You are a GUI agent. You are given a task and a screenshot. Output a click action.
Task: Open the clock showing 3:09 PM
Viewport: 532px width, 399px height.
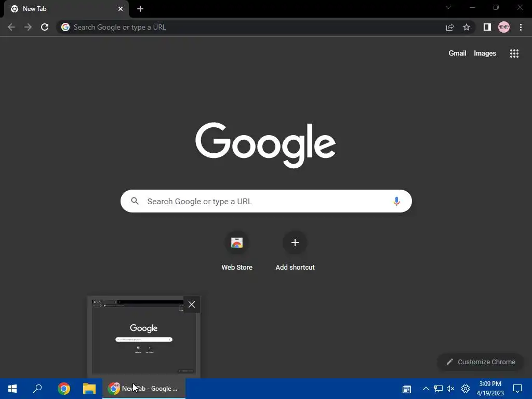490,389
